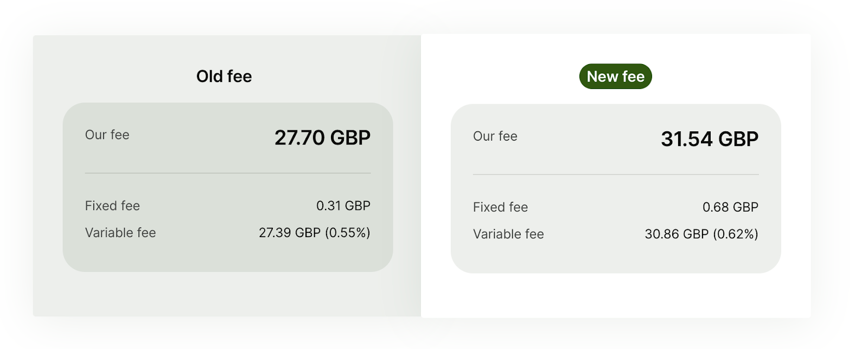Click the green New fee badge
868x349 pixels.
pyautogui.click(x=615, y=77)
